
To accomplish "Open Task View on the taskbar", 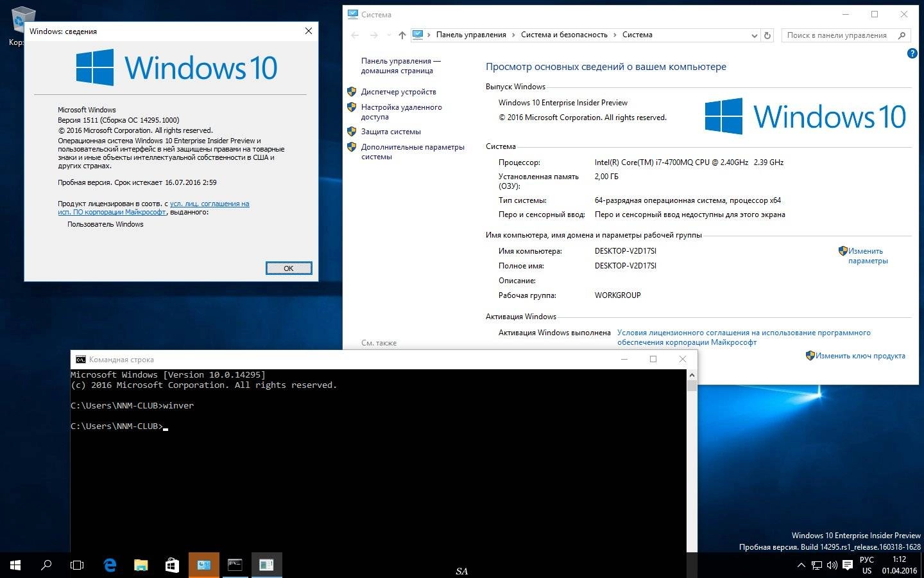I will pos(77,565).
